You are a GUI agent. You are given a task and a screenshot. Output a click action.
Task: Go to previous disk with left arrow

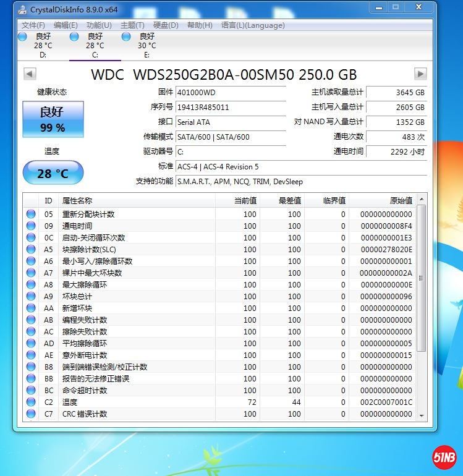pos(29,74)
